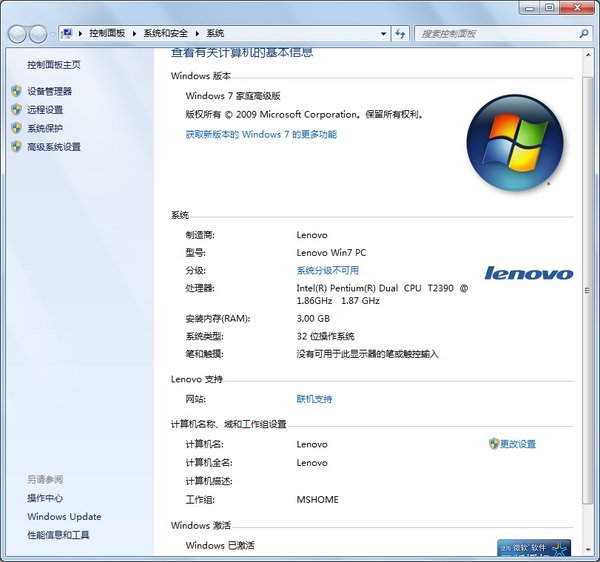Click the Lenovo logo image
The image size is (600, 562).
point(529,273)
